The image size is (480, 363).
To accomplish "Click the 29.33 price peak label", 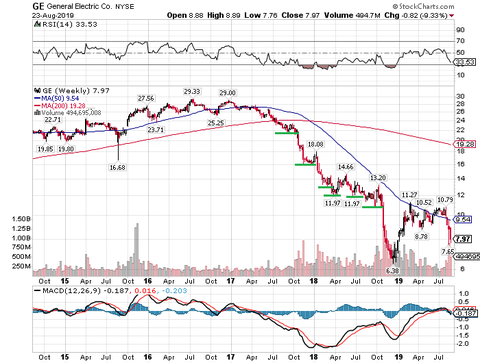I will pyautogui.click(x=192, y=91).
